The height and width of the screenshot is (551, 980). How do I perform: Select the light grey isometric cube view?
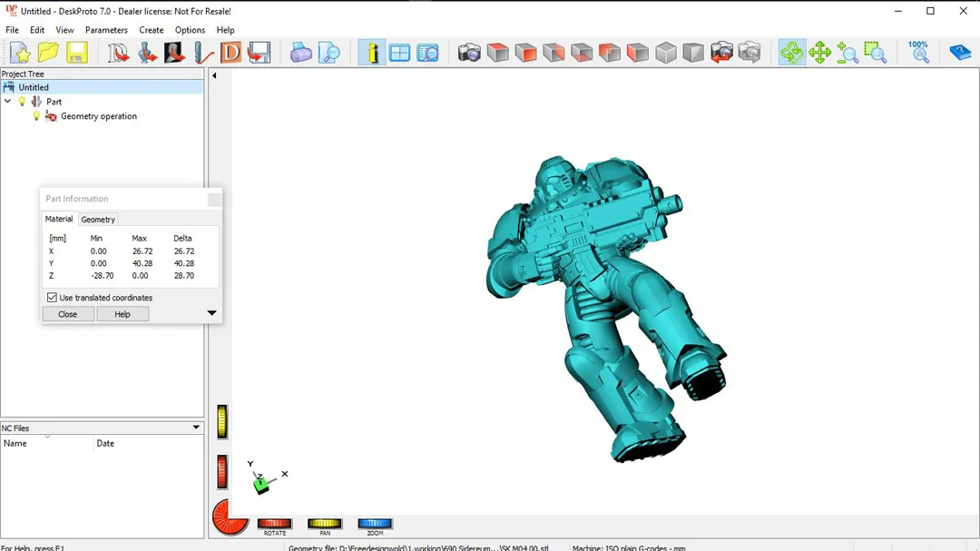[666, 53]
